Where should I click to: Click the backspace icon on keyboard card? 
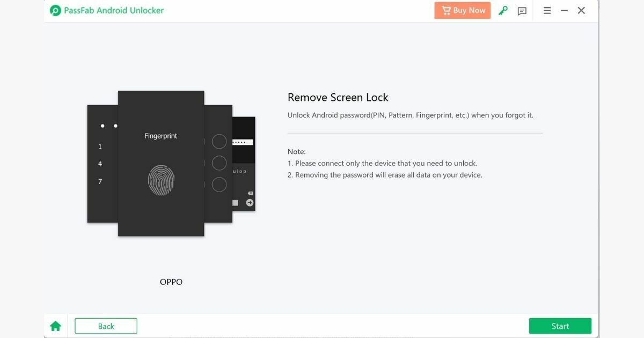[x=250, y=193]
